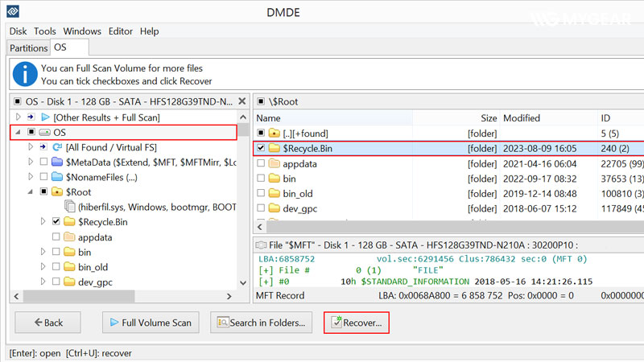The height and width of the screenshot is (362, 644).
Task: Expand All Found / Virtual FS node
Action: point(31,147)
